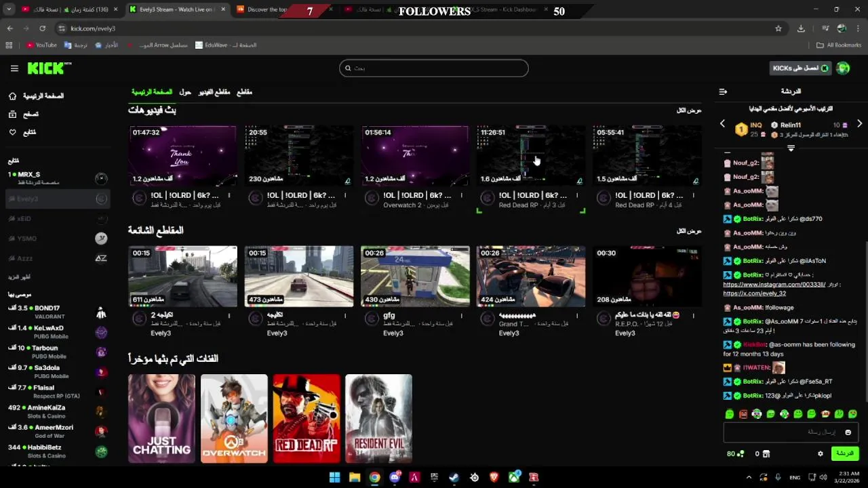This screenshot has width=868, height=488.
Task: Open the Chrome apps grid in bookmarks bar
Action: click(x=9, y=45)
